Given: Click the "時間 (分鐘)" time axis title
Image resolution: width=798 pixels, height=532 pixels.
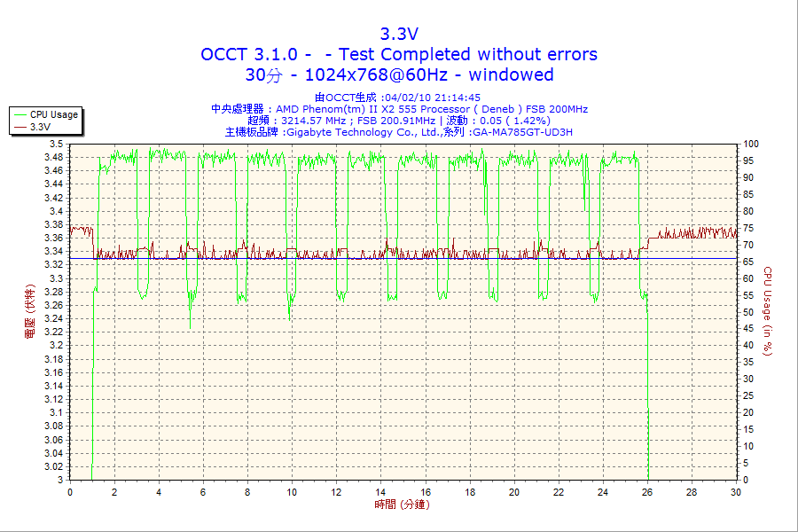Looking at the screenshot, I should click(x=402, y=505).
